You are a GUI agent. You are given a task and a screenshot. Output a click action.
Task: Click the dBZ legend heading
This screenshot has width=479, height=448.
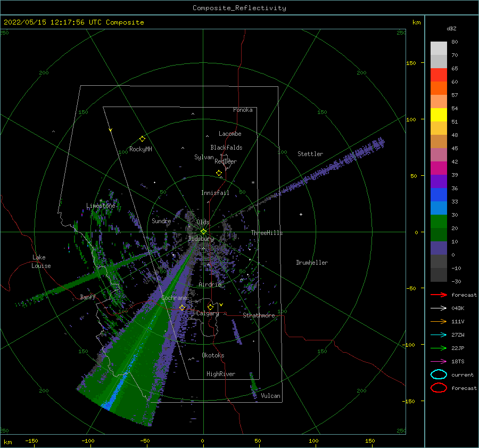[x=451, y=28]
